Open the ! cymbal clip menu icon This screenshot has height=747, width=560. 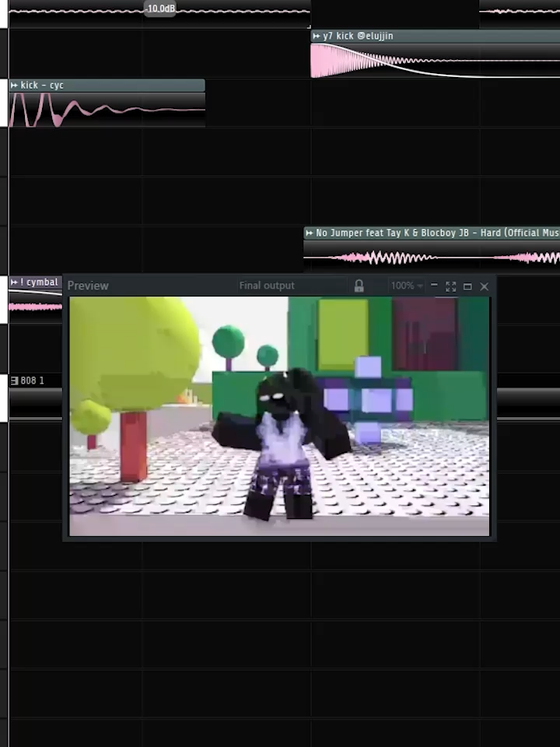pos(14,282)
